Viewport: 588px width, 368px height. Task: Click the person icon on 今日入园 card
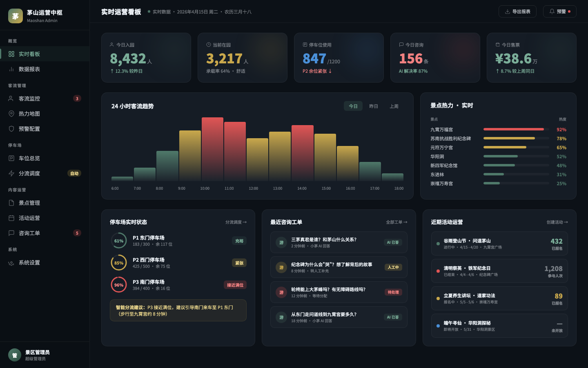pos(112,45)
